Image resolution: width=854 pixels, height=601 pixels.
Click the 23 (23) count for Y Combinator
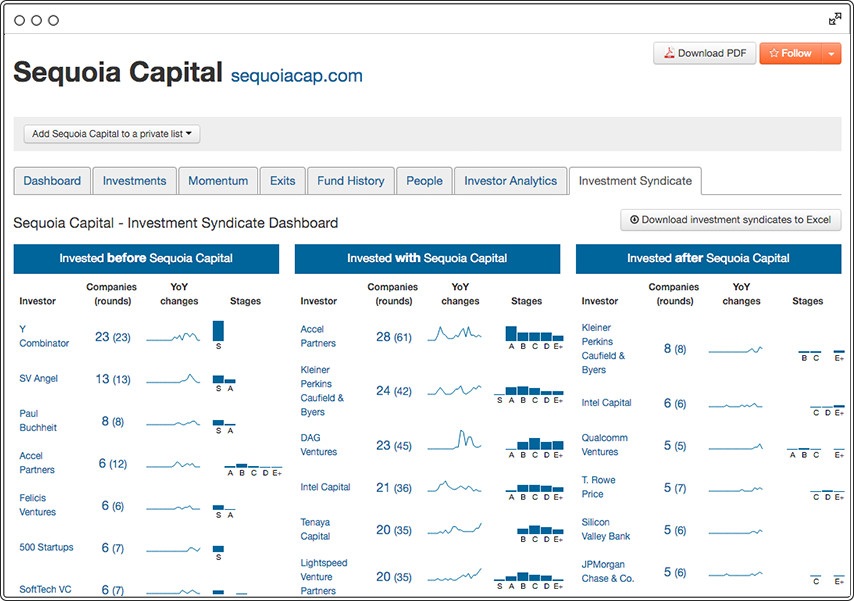113,337
